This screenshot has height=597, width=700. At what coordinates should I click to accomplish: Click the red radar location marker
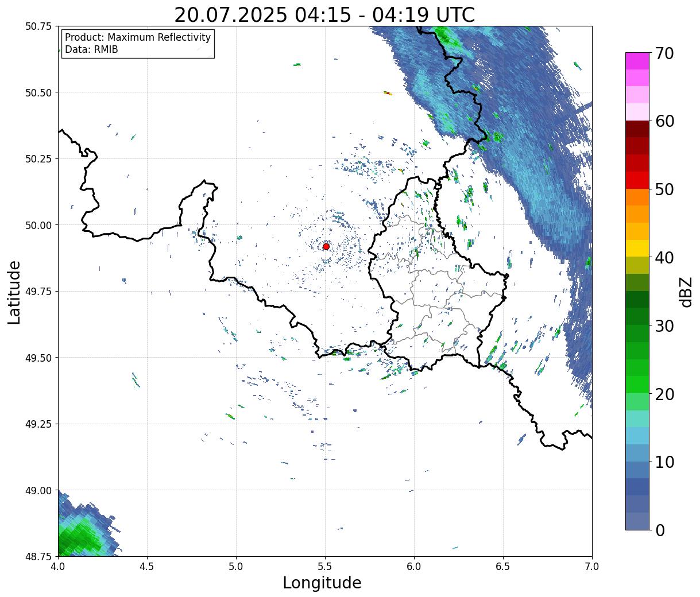(x=326, y=246)
